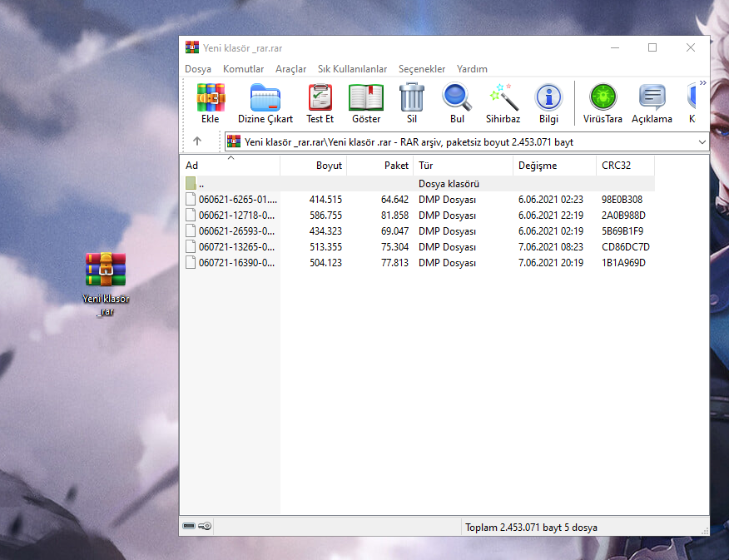The image size is (729, 560).
Task: Open the Komutlar menu
Action: 243,69
